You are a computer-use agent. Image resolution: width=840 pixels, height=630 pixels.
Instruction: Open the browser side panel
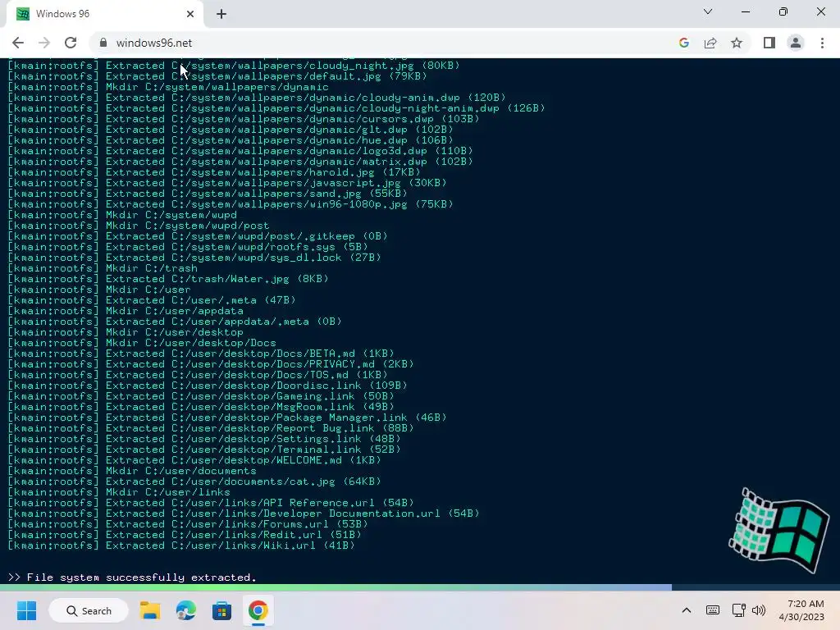(x=769, y=43)
